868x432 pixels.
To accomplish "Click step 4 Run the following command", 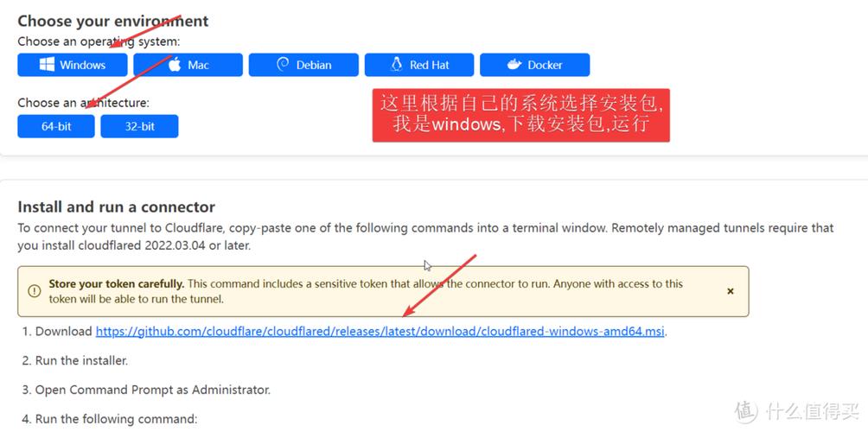I will (x=110, y=419).
